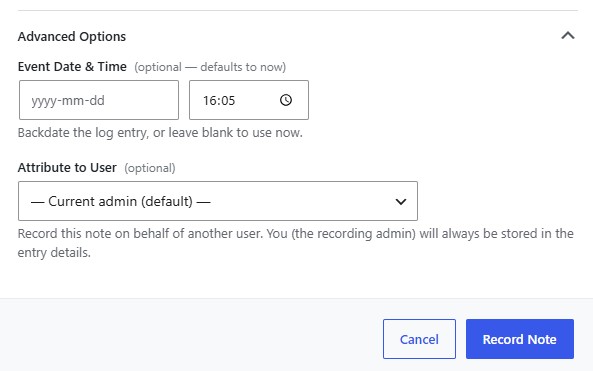Select the 16:05 time input field
The height and width of the screenshot is (371, 593).
tap(249, 100)
